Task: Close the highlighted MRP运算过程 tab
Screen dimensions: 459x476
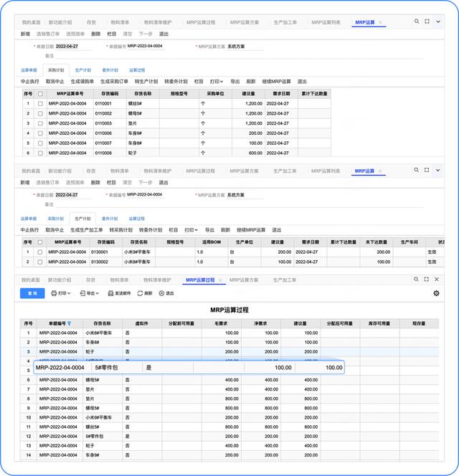Action: [220, 280]
